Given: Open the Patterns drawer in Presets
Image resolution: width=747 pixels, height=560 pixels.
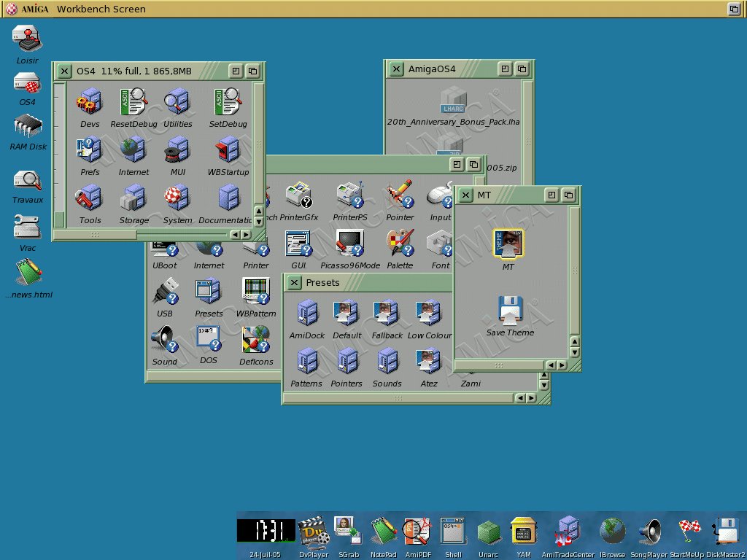Looking at the screenshot, I should pos(307,362).
